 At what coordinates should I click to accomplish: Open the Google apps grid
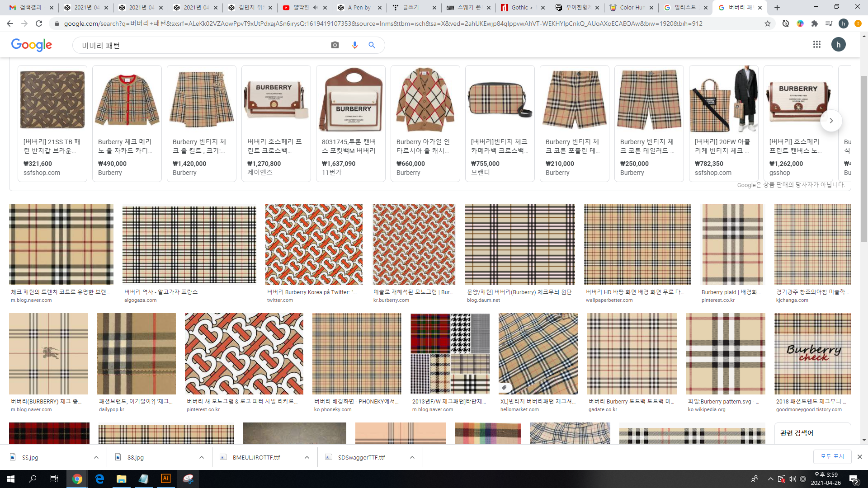(x=816, y=44)
